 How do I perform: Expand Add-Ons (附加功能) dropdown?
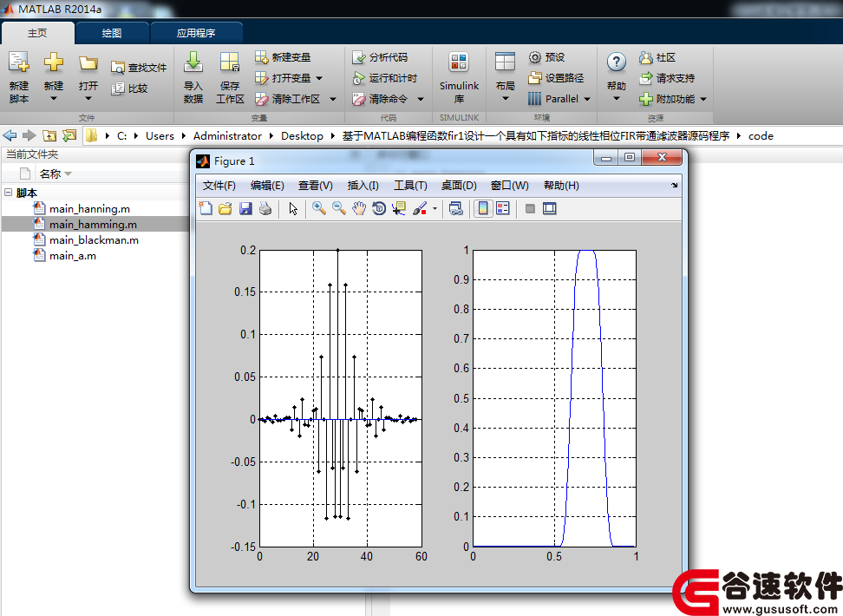click(x=703, y=99)
